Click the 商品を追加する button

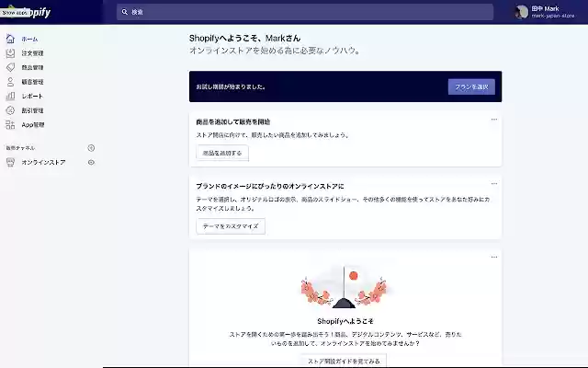click(x=222, y=153)
